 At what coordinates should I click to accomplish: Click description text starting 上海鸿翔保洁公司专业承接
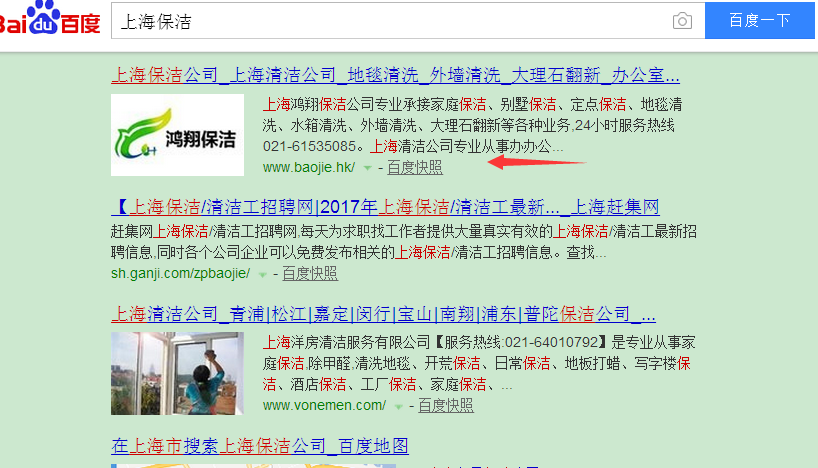[x=473, y=125]
